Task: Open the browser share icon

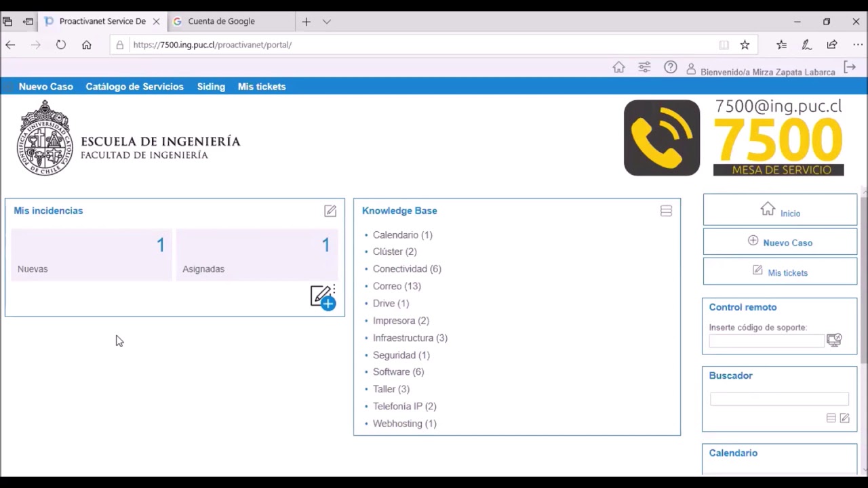Action: (x=832, y=45)
